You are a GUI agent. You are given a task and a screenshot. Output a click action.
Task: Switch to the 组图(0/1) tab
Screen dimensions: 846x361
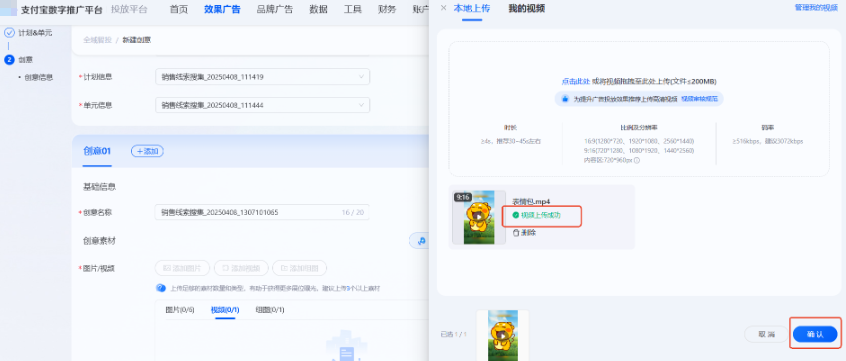(x=270, y=310)
